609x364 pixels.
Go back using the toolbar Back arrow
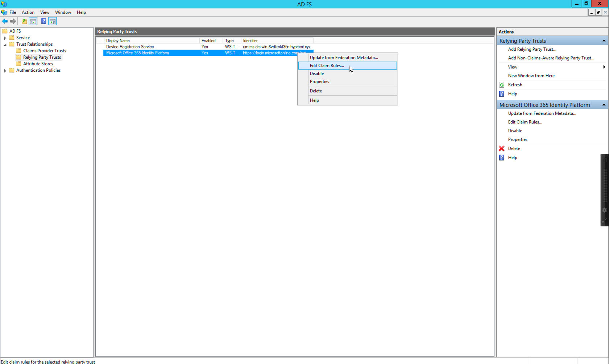(5, 21)
